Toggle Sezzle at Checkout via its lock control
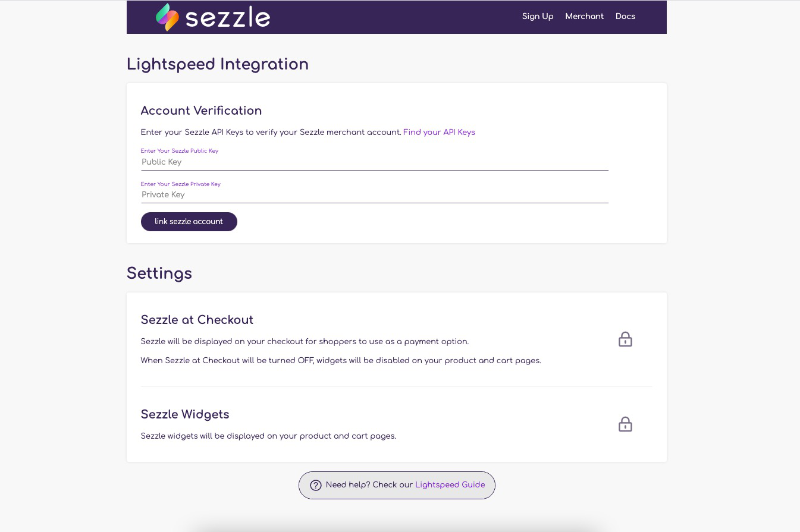Image resolution: width=800 pixels, height=532 pixels. (625, 339)
